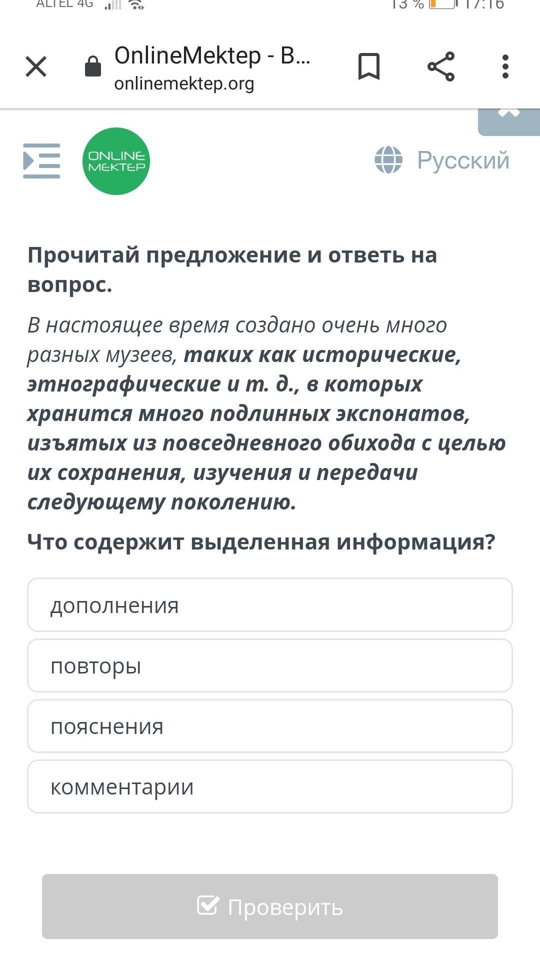The image size is (540, 980).
Task: Tap the padlock site security icon
Action: click(x=93, y=66)
